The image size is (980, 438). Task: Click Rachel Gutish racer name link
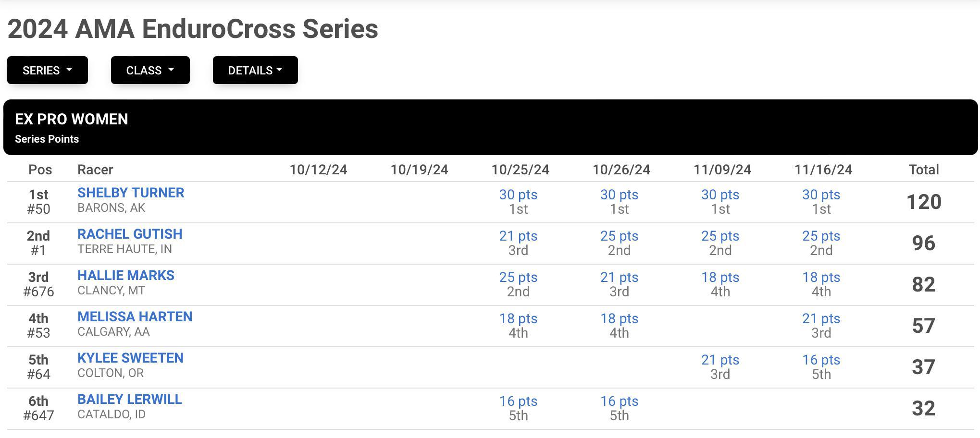coord(130,234)
